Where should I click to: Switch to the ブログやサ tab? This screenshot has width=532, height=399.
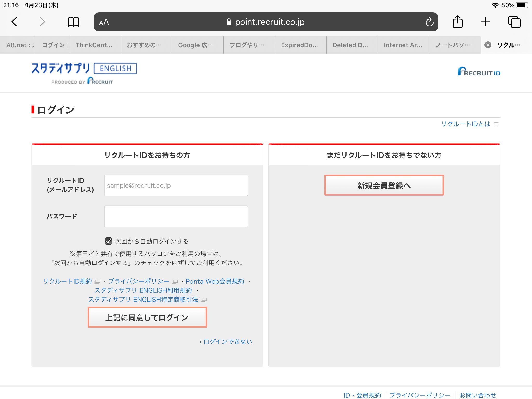(249, 45)
